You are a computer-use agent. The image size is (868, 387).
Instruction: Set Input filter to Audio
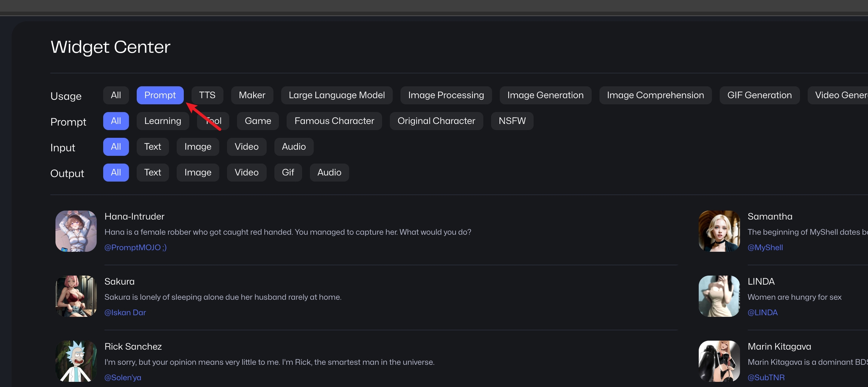[293, 146]
